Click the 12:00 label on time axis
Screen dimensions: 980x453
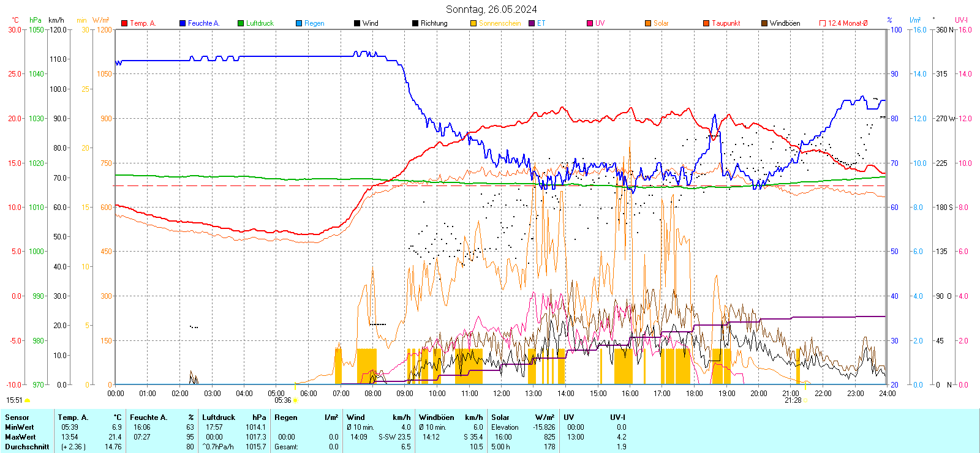coord(502,394)
